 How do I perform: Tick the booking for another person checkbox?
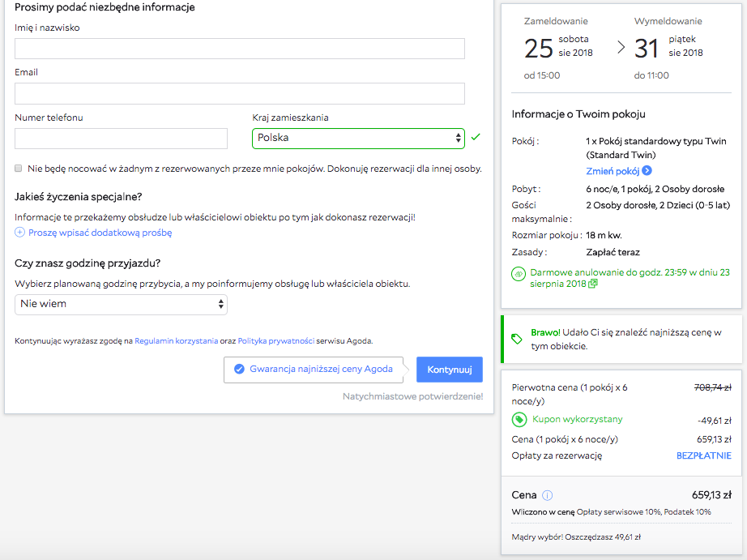(x=19, y=169)
